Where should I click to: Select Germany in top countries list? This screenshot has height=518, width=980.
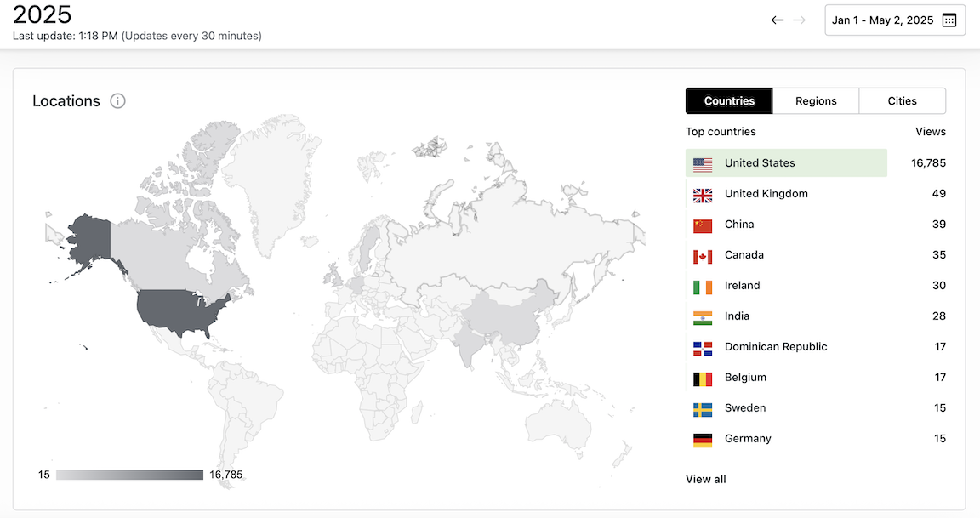tap(748, 439)
